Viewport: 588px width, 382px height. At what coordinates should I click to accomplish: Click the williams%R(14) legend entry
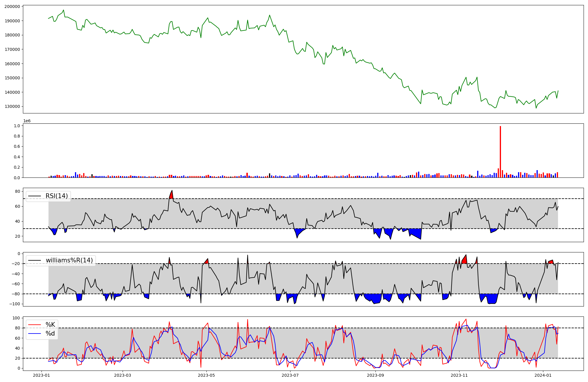coord(69,260)
